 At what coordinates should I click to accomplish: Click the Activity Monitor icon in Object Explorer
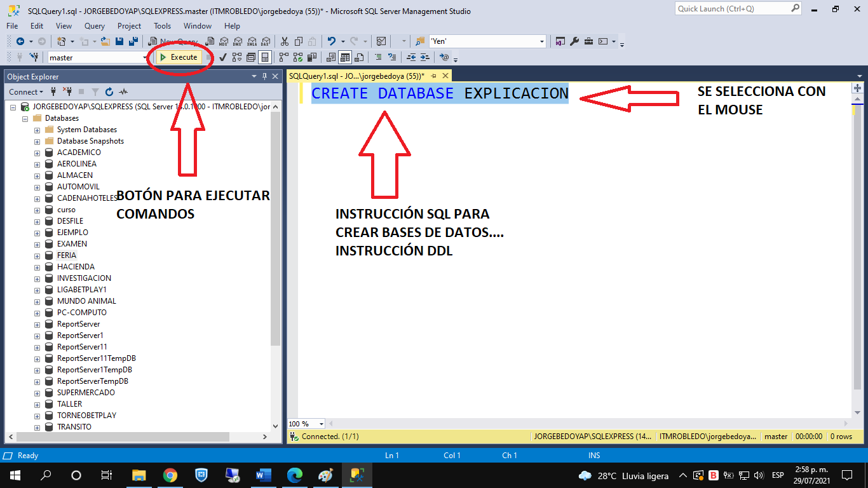123,91
